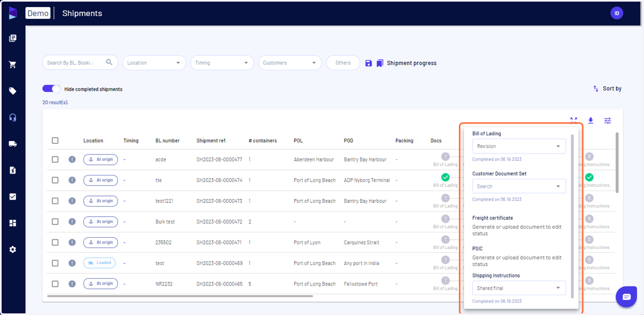
Task: Click the Loaded status in test row
Action: (x=100, y=263)
